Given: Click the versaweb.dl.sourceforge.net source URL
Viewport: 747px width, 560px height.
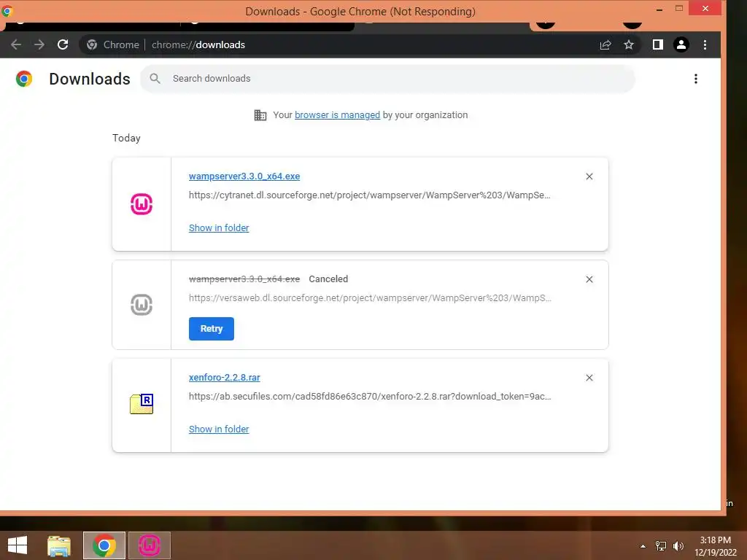Looking at the screenshot, I should [x=370, y=298].
